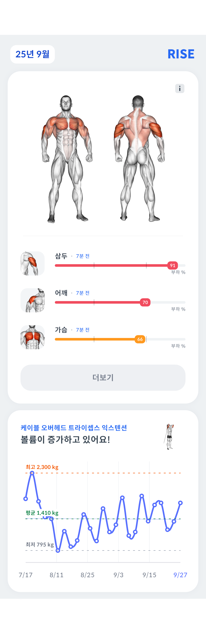This screenshot has width=206, height=644.
Task: Open the 케이블 오버헤드 트라이셉스 익스텐션 link
Action: (74, 428)
